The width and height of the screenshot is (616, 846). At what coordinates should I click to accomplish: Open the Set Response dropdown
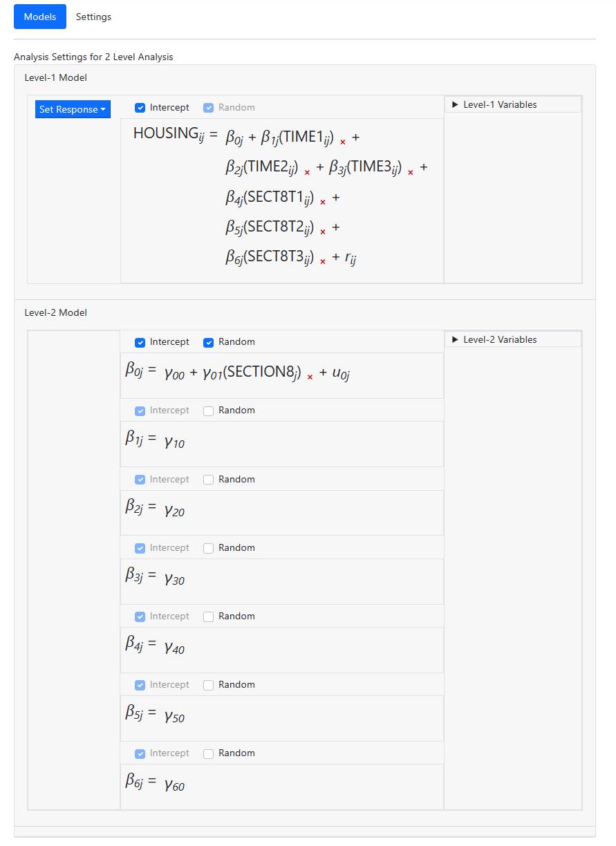(73, 109)
